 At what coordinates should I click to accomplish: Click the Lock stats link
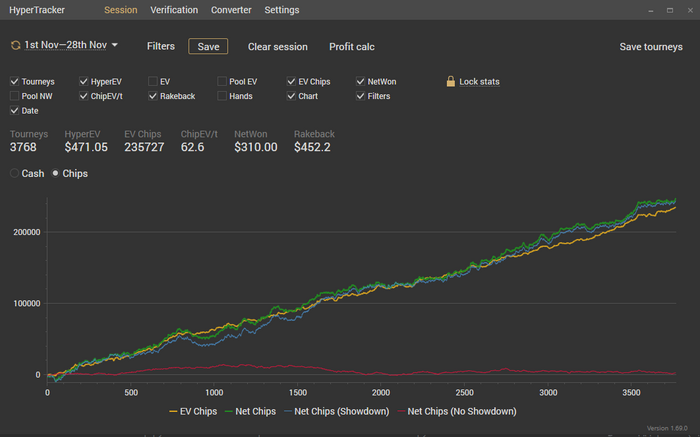479,82
